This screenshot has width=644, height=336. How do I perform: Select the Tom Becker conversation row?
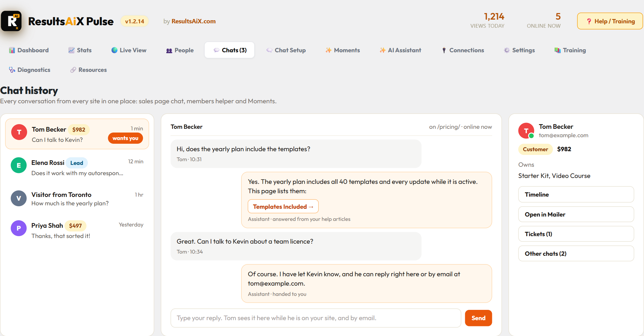point(77,134)
